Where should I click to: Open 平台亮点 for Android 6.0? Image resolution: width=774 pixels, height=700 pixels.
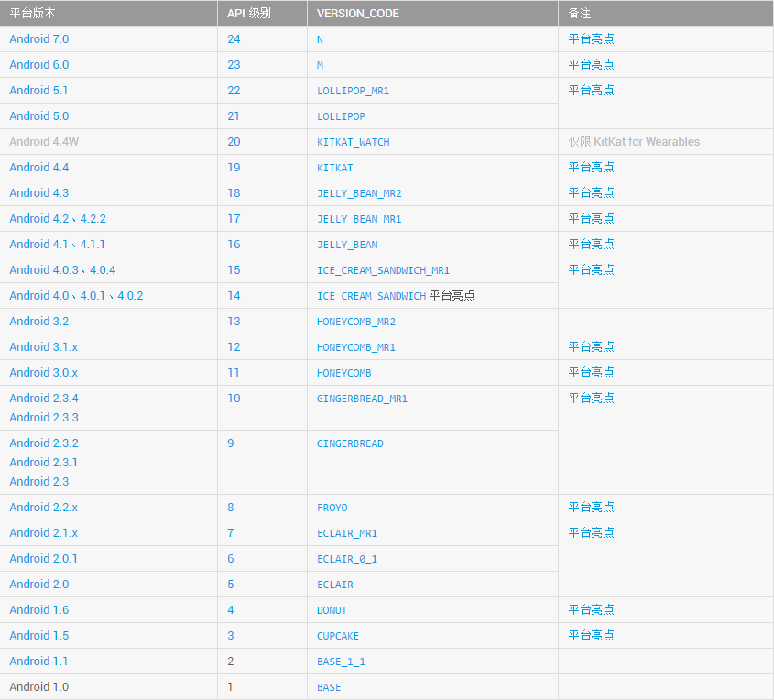(592, 65)
